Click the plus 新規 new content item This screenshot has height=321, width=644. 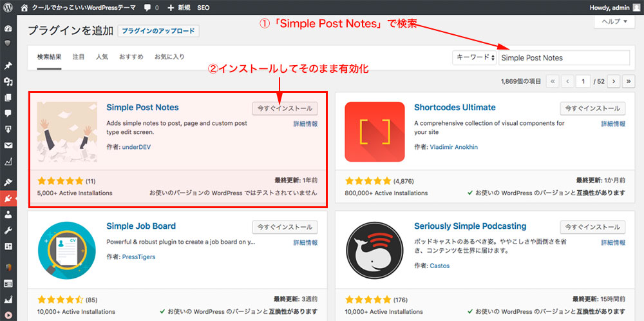tap(180, 7)
